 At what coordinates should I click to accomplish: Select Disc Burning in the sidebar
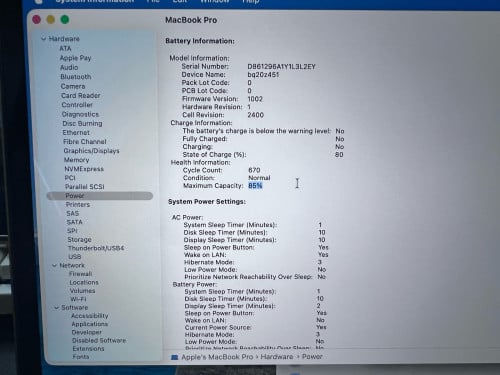click(82, 123)
